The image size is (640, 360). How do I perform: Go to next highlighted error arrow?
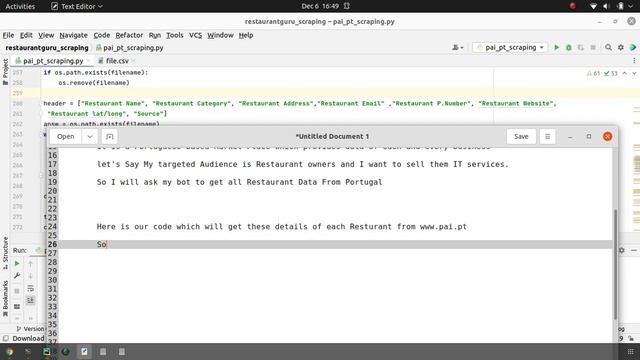(634, 73)
